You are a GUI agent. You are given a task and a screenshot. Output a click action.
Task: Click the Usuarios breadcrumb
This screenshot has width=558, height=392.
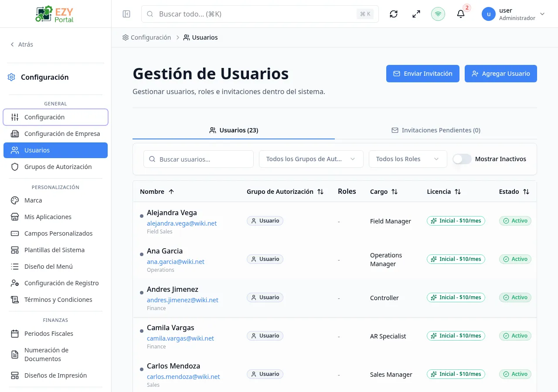pyautogui.click(x=201, y=37)
